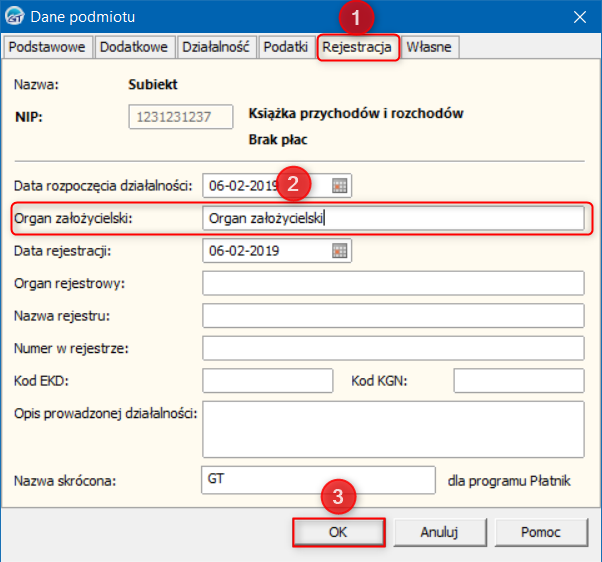The image size is (602, 562).
Task: Click the 'Numer w rejestrze:' label
Action: pos(71,349)
